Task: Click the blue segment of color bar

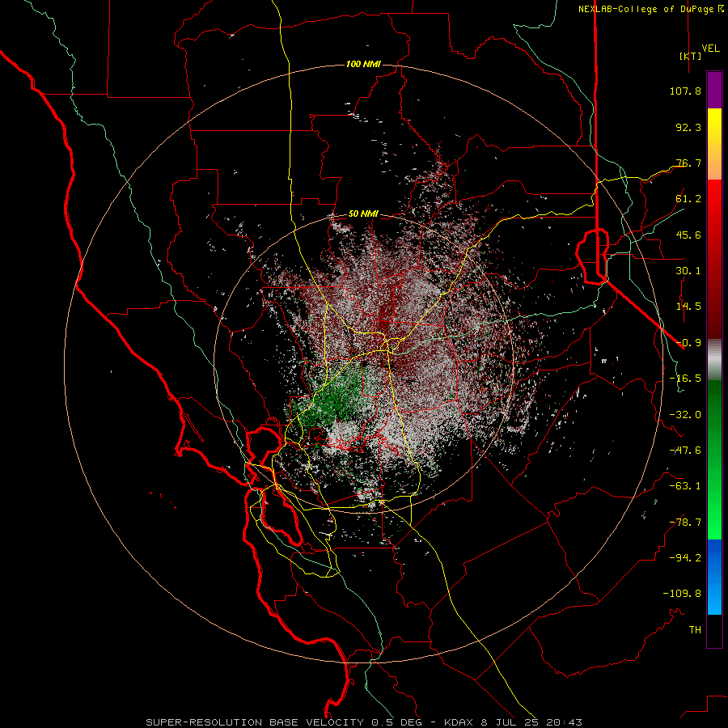Action: tap(714, 577)
